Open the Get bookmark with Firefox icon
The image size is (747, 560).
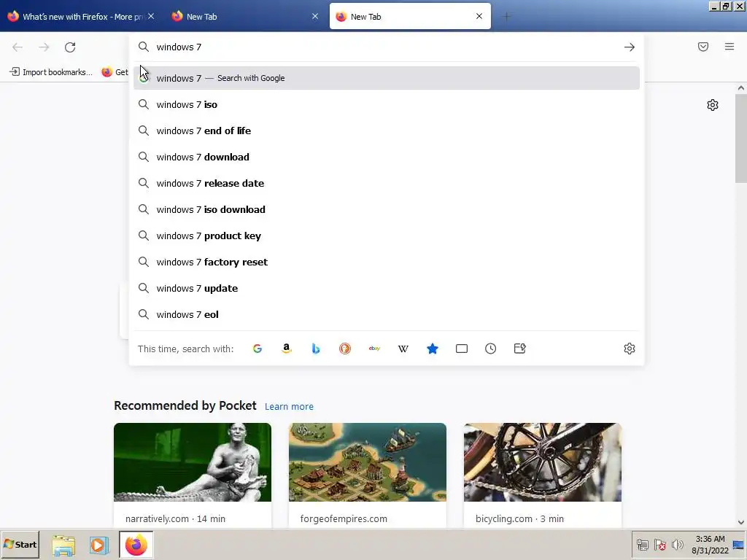coord(115,72)
